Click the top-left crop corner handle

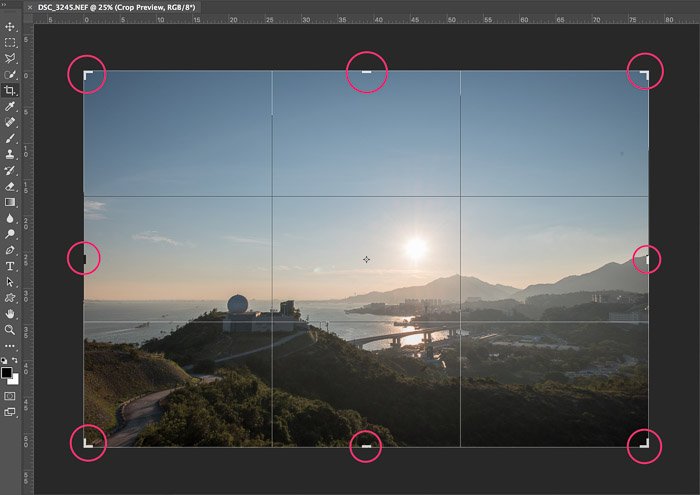pos(87,74)
